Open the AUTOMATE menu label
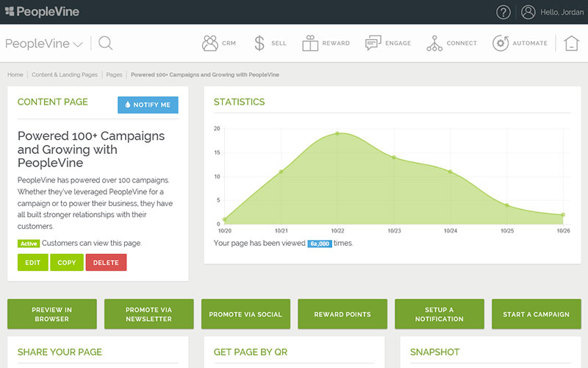Image resolution: width=588 pixels, height=368 pixels. click(530, 43)
